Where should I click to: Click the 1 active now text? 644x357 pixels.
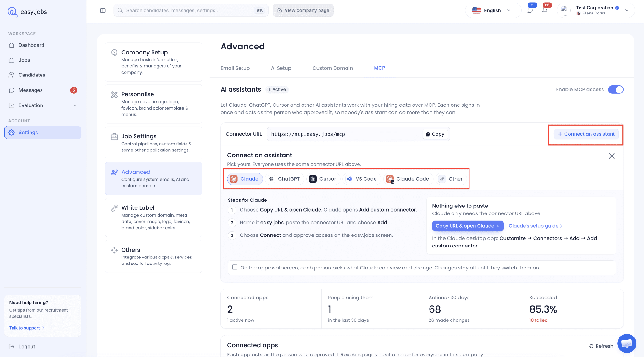point(241,320)
